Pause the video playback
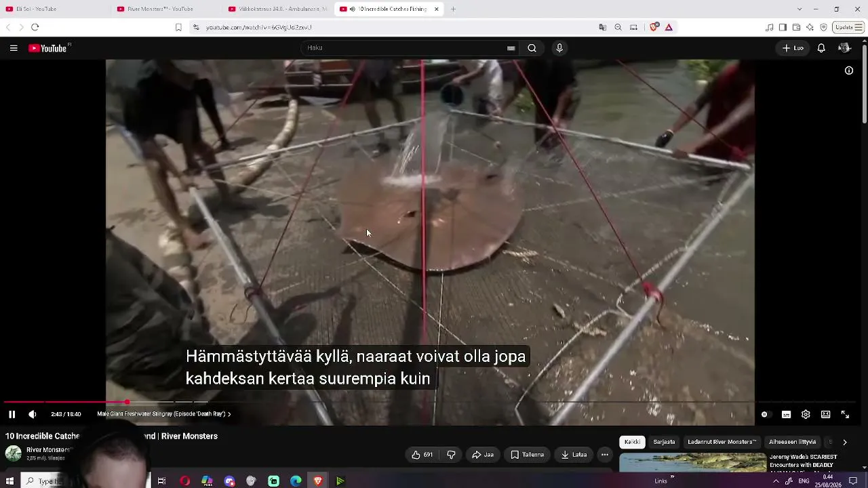The image size is (868, 488). point(12,414)
